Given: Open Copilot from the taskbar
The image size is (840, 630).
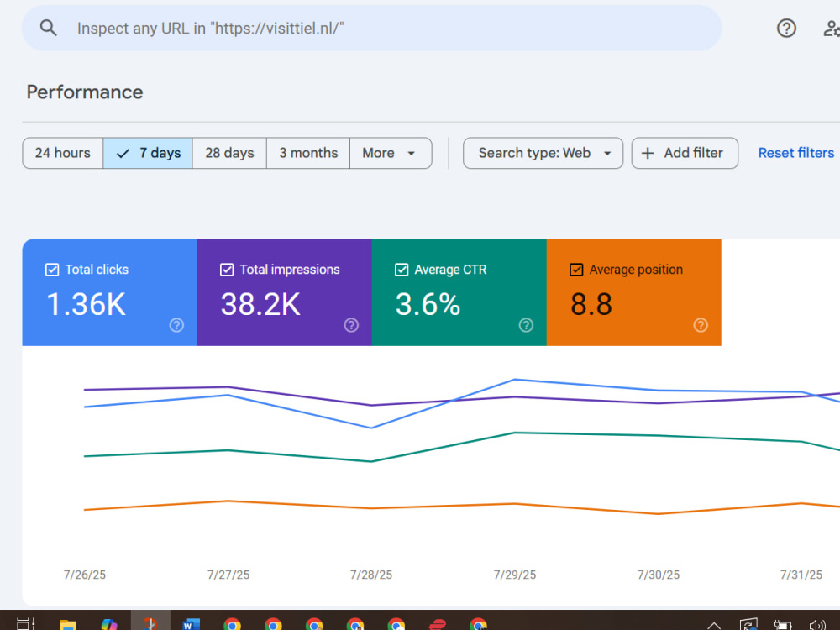Looking at the screenshot, I should tap(109, 625).
